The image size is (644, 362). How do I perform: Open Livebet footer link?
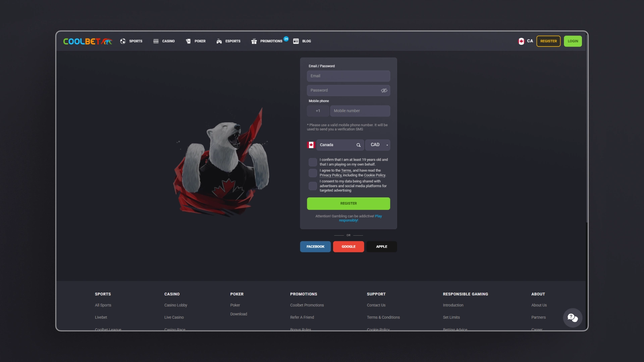101,317
